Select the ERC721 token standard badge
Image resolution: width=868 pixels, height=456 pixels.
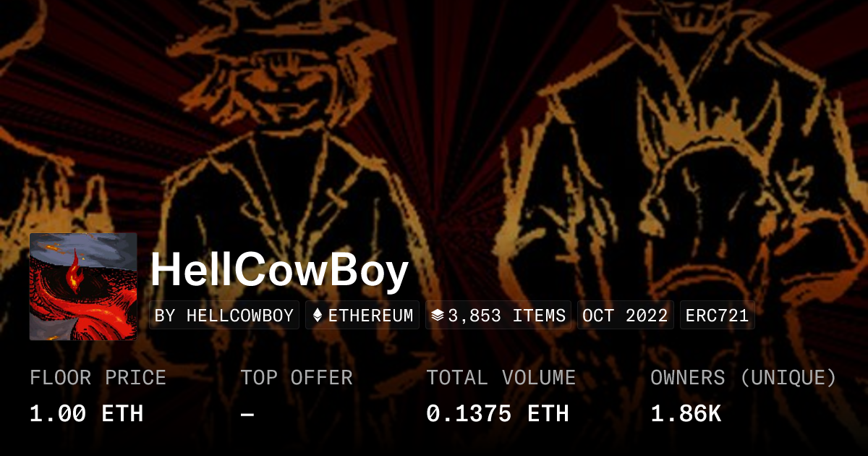pos(718,316)
